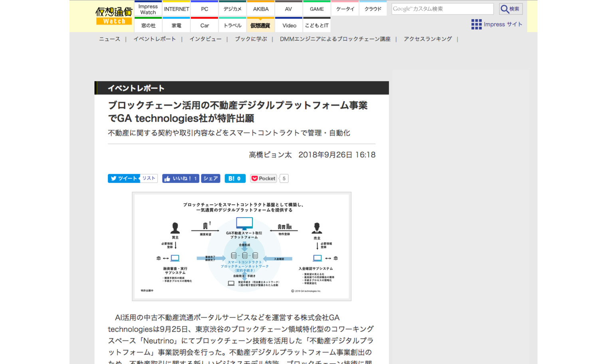This screenshot has width=607, height=364.
Task: Switch to the AKIBA section tab
Action: click(x=260, y=8)
